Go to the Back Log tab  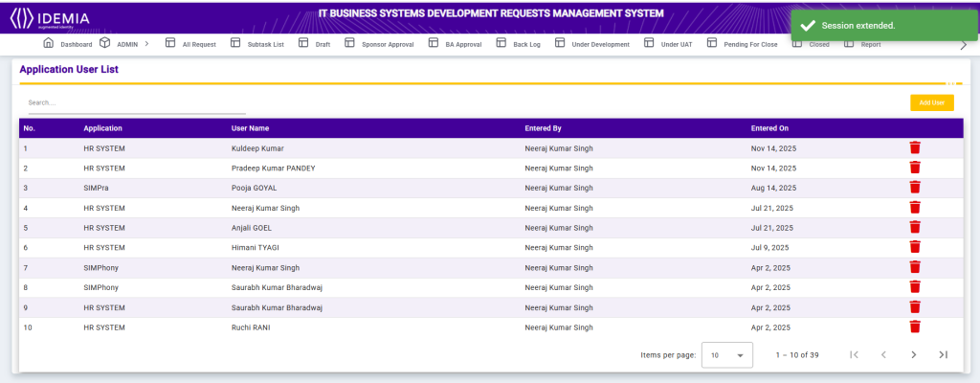pos(526,44)
